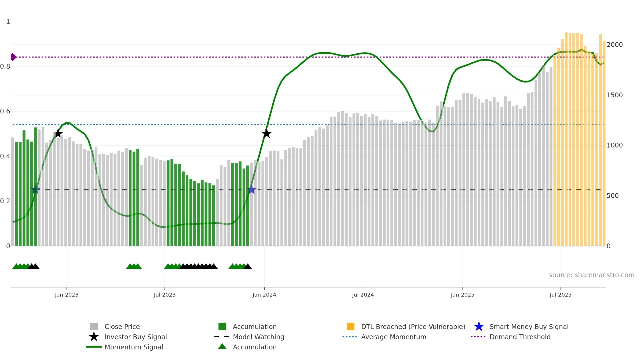The width and height of the screenshot is (644, 362).
Task: Click the black investor buy star near Dec 2022
Action: pos(58,133)
